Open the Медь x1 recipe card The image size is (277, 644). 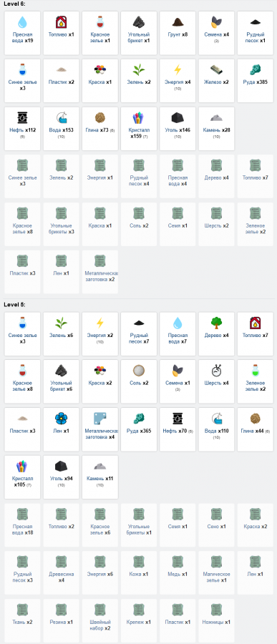(x=178, y=573)
